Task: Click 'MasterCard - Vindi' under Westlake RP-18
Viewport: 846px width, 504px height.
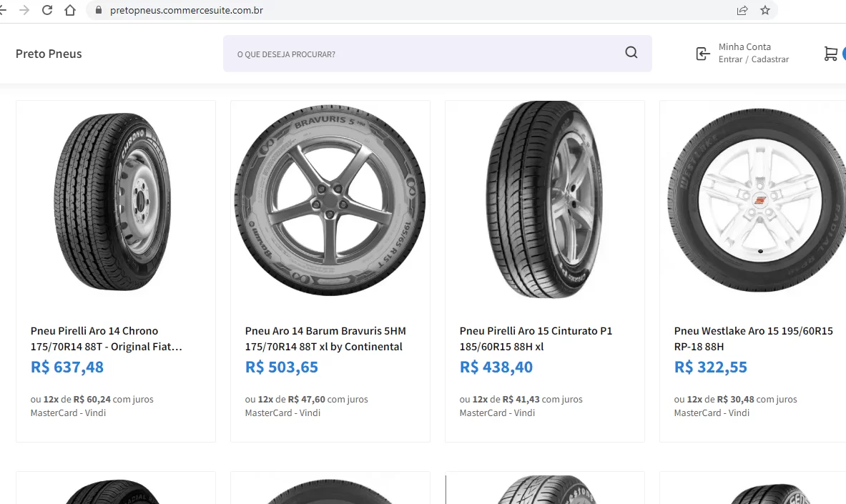Action: [712, 412]
